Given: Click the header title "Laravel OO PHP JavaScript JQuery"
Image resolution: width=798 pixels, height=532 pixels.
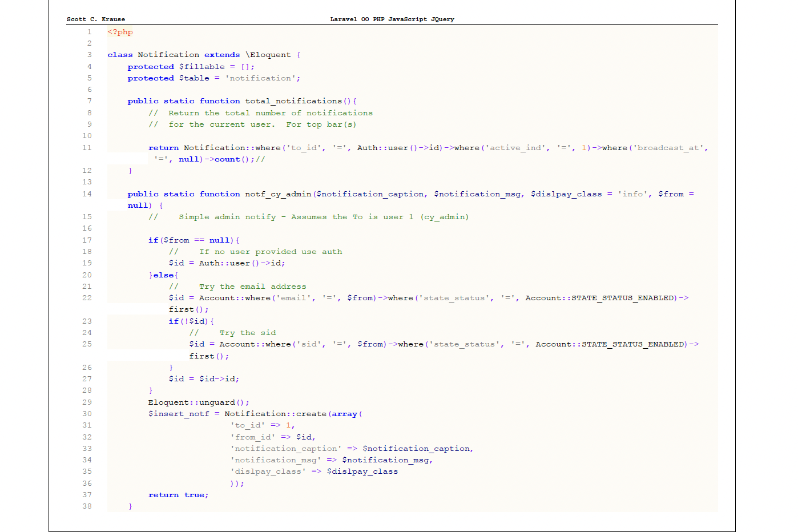Looking at the screenshot, I should (392, 19).
